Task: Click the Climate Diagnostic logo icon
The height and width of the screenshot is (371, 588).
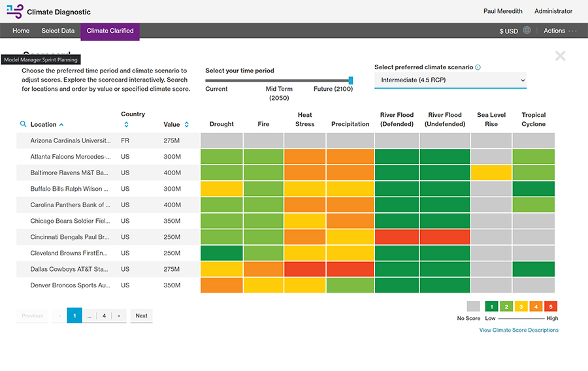Action: click(14, 12)
